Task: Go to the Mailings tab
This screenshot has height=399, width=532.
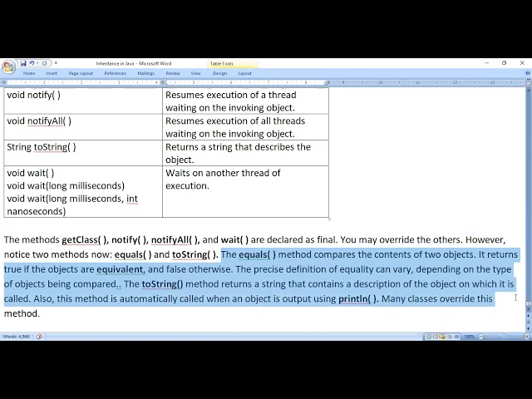Action: [x=146, y=73]
